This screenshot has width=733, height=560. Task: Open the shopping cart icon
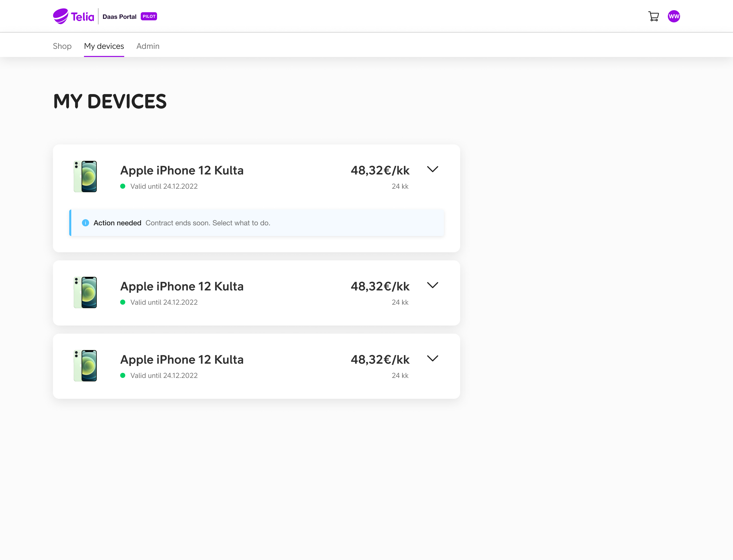click(x=653, y=16)
